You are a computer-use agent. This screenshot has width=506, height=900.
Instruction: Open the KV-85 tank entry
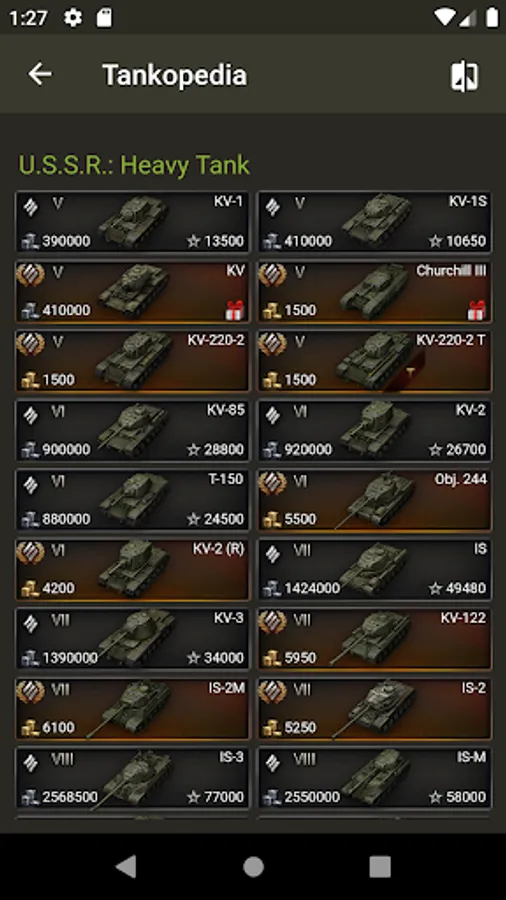133,430
